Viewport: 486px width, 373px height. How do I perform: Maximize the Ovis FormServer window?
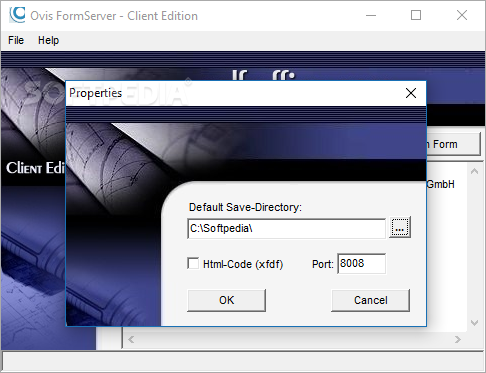pos(416,15)
